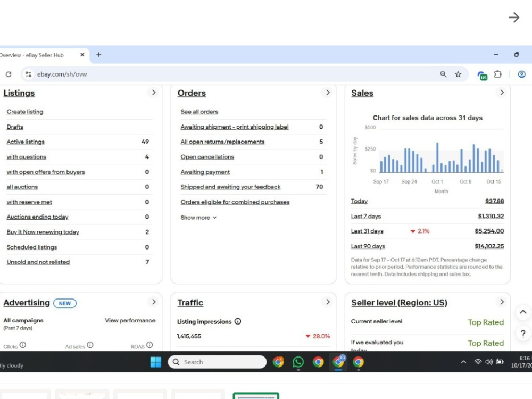This screenshot has width=532, height=399.
Task: Open with open offers from buyers
Action: pos(45,172)
